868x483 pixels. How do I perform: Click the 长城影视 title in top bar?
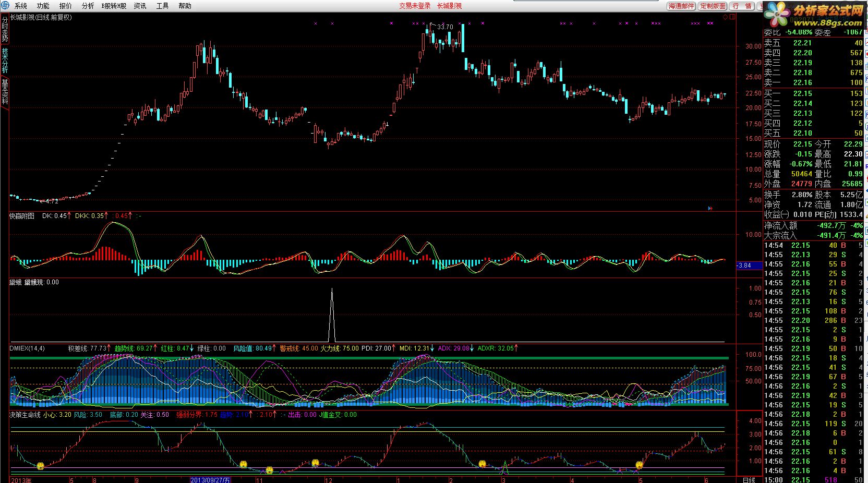coord(450,6)
